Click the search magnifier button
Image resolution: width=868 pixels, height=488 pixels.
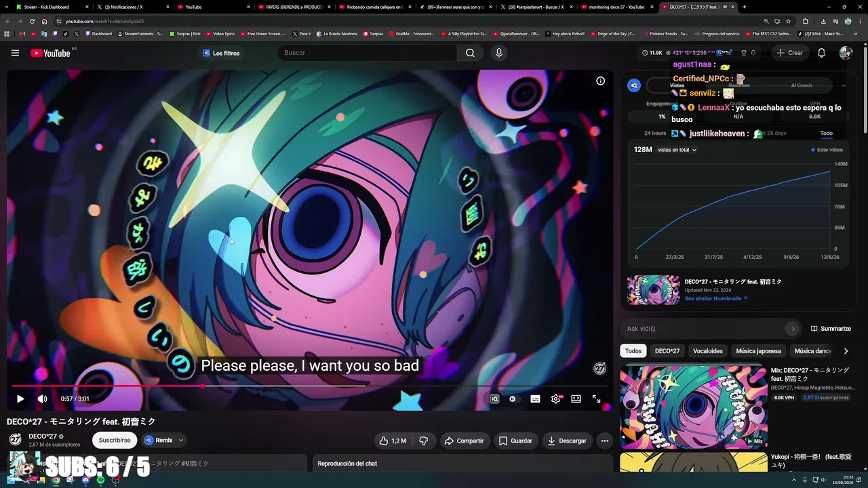[x=470, y=53]
